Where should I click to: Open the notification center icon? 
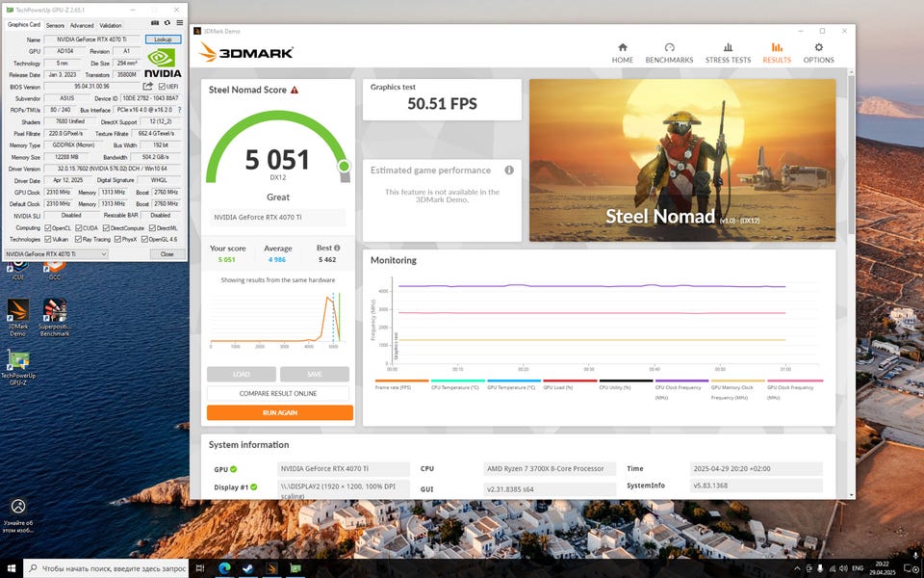pos(911,568)
